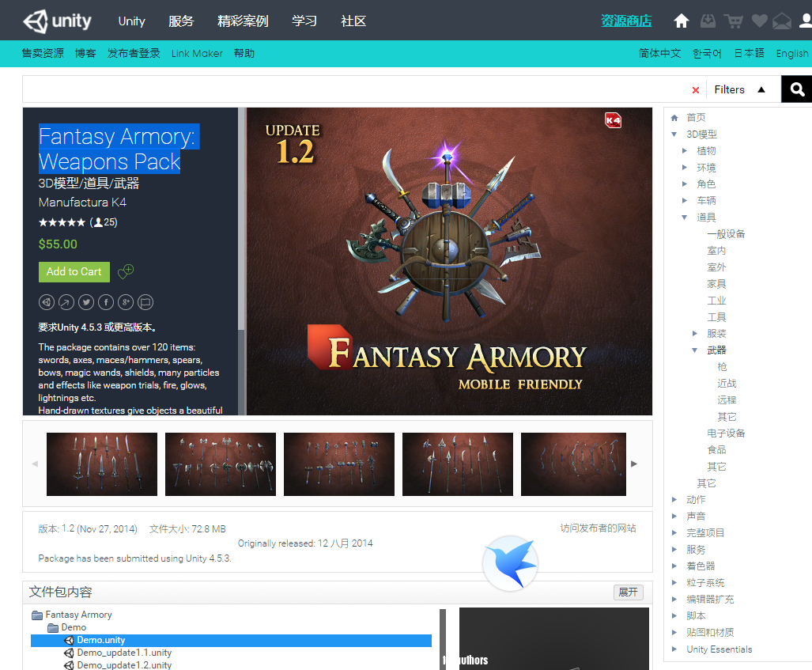Open the wishlist heart icon
Viewport: 812px width, 670px height.
[759, 21]
